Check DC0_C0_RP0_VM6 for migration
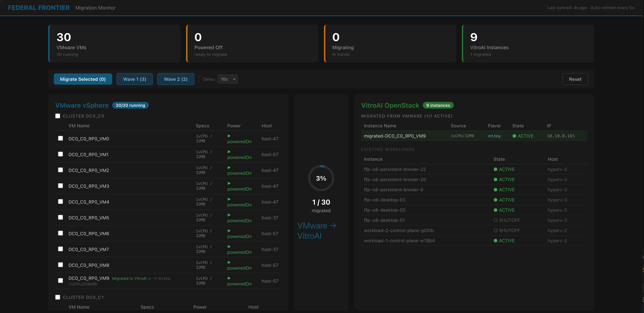This screenshot has width=644, height=313. [60, 233]
